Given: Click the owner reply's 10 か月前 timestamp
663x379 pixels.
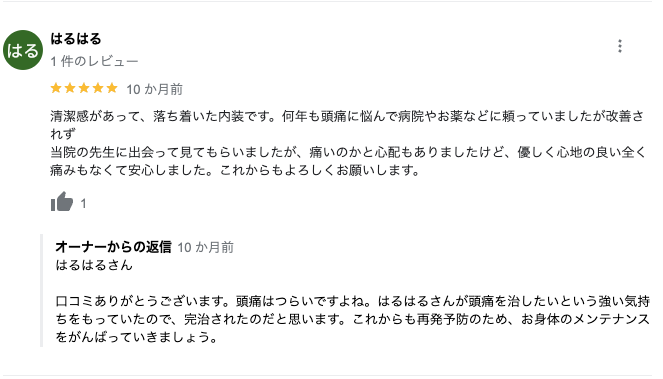Looking at the screenshot, I should coord(205,247).
